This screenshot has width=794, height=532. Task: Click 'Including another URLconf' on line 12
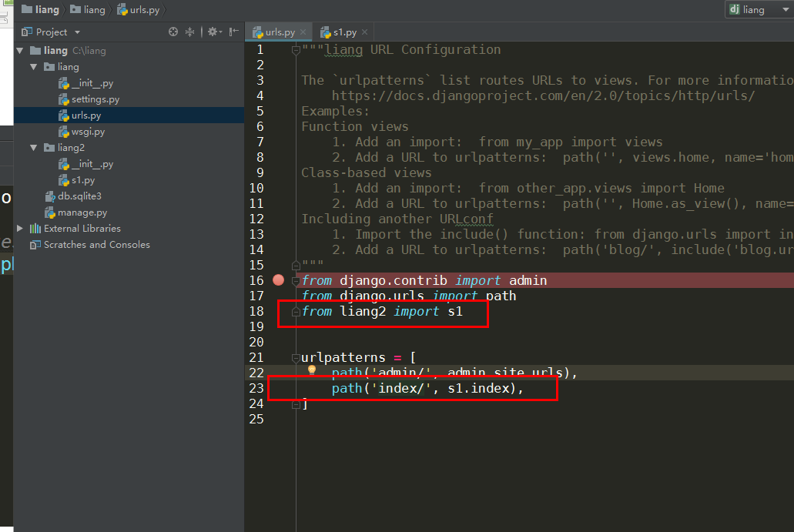coord(397,219)
